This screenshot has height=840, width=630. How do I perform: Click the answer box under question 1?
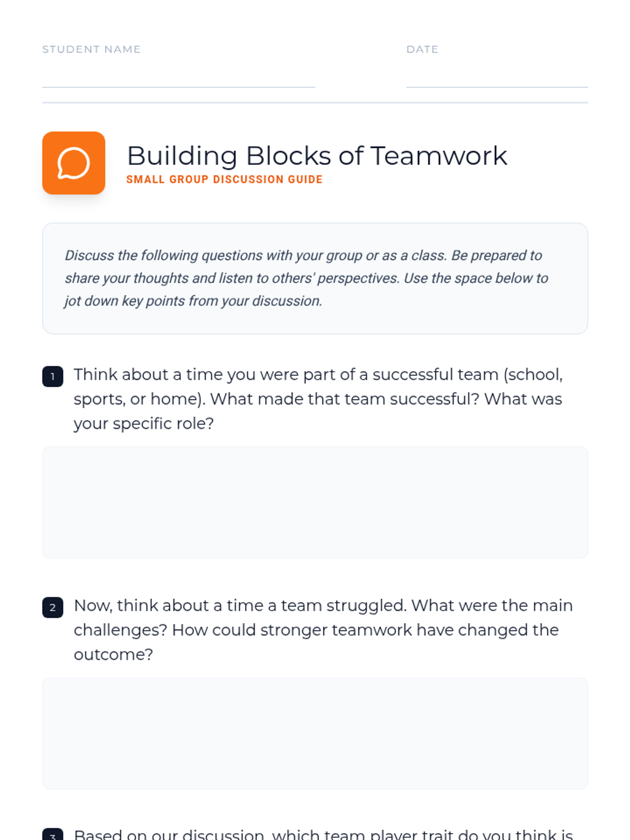point(315,502)
